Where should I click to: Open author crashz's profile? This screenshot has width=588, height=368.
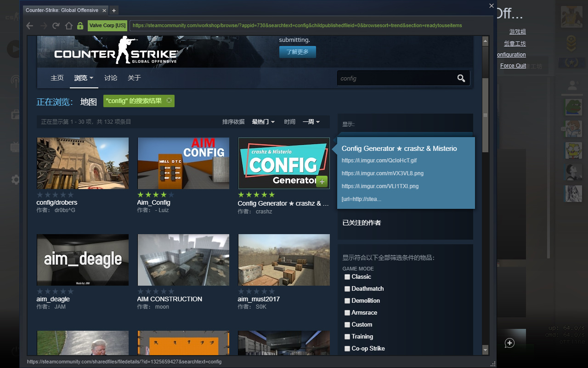coord(264,212)
